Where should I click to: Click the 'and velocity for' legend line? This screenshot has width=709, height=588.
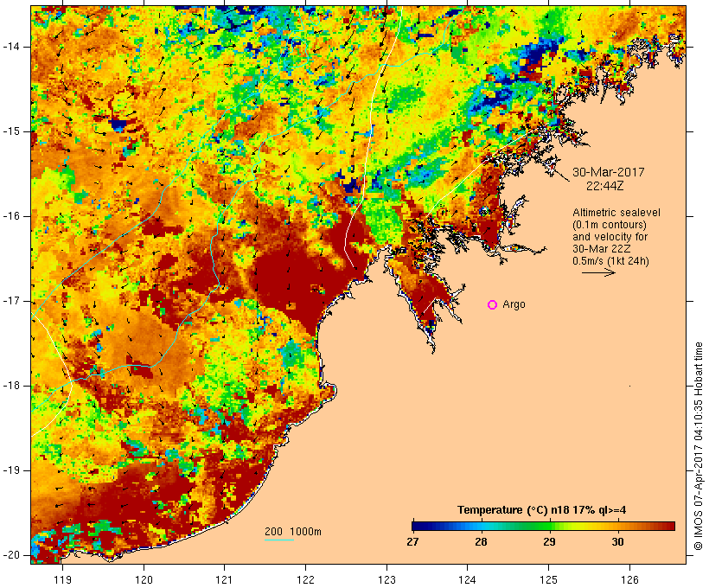(610, 237)
